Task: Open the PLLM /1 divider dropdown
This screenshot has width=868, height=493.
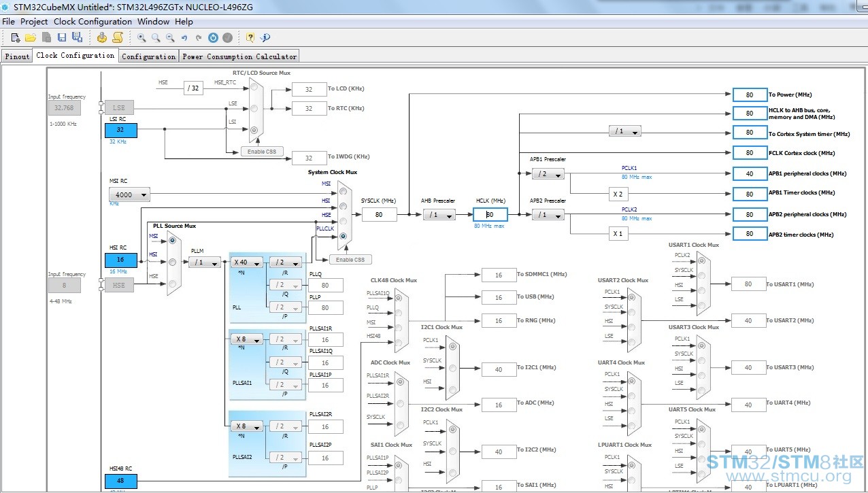Action: click(x=205, y=262)
